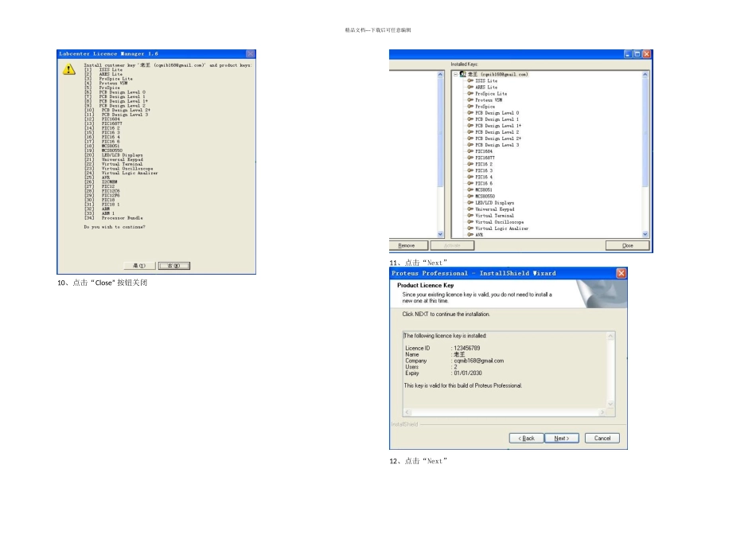756x535 pixels.
Task: Select PCB Design Level 2 in Installed Keys
Action: 497,132
